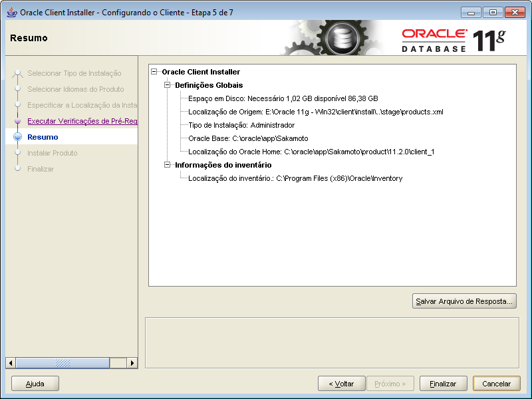
Task: Go back with the Voltar button
Action: coord(341,384)
